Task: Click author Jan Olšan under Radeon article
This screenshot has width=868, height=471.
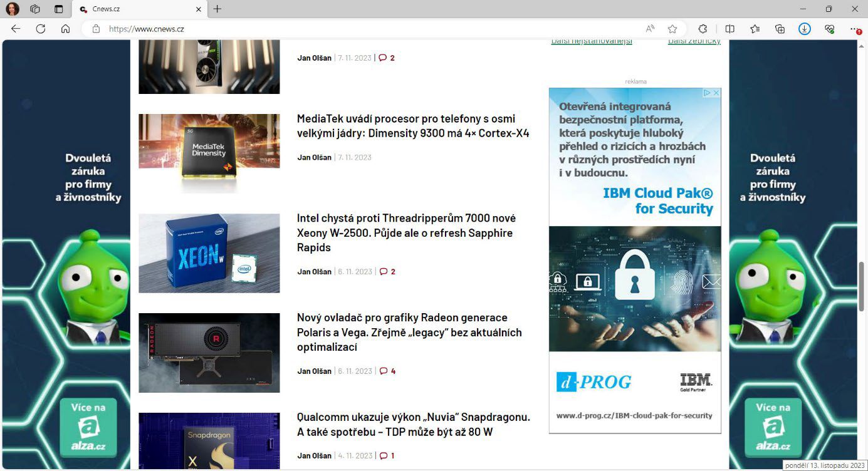Action: 314,371
